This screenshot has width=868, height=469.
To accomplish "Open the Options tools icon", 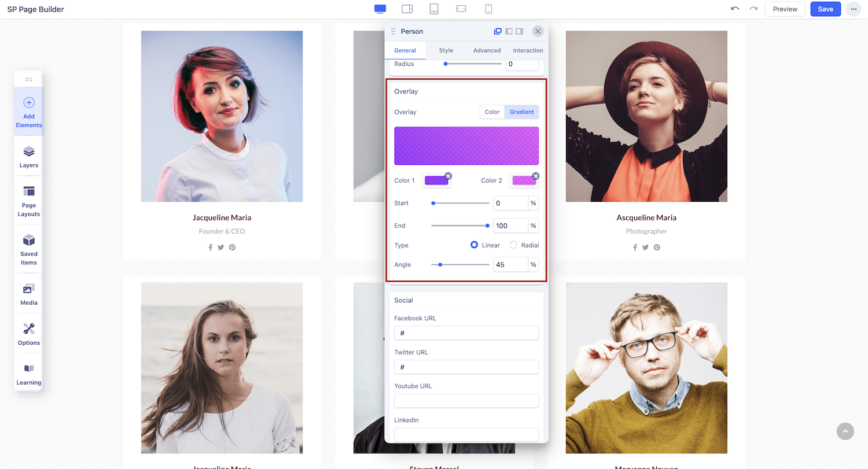I will click(29, 334).
